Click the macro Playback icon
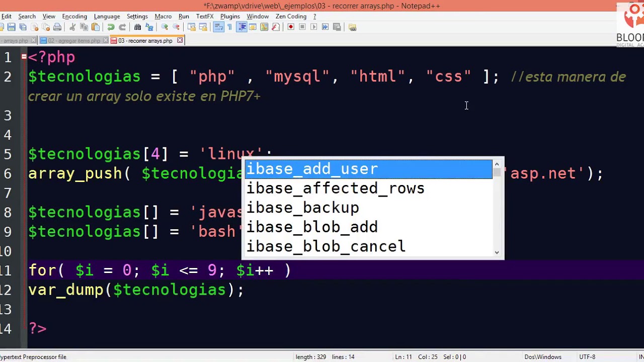 pos(314,27)
